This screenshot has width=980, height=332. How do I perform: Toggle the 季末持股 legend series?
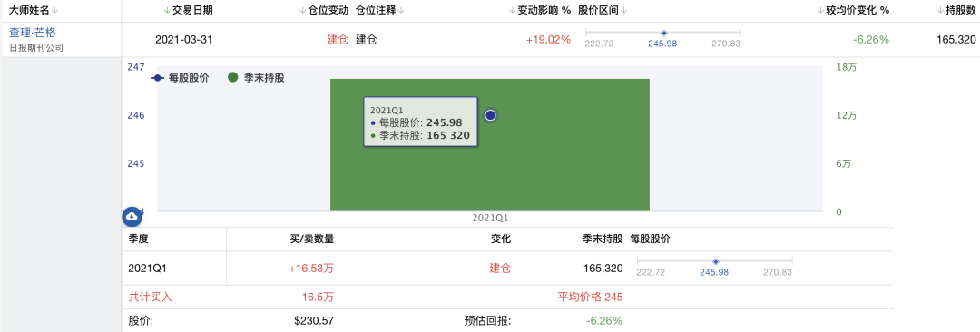coord(256,79)
